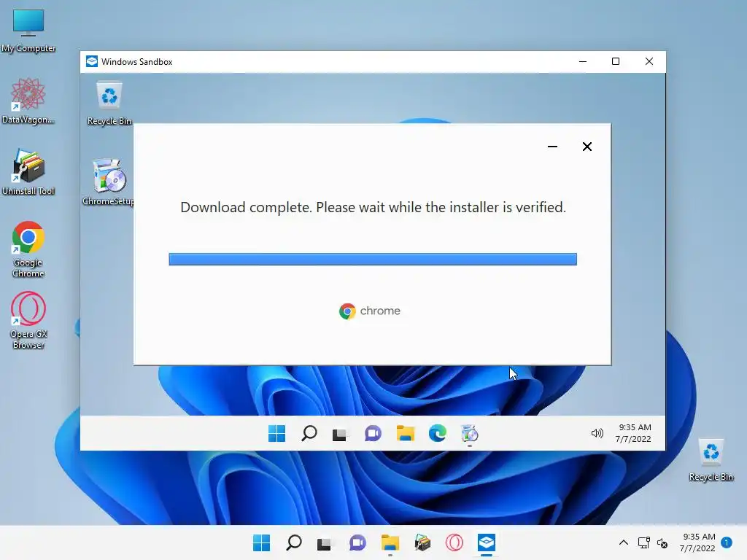Click the chrome logo in installer

(370, 311)
